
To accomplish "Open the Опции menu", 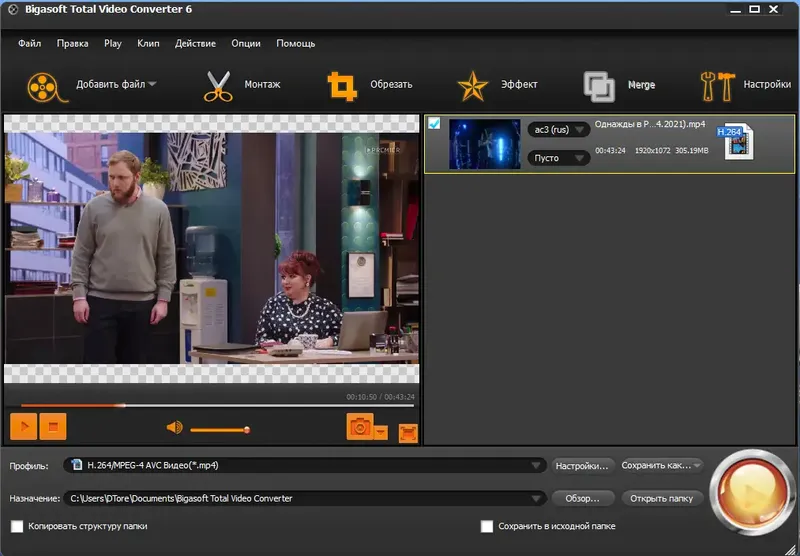I will 246,43.
